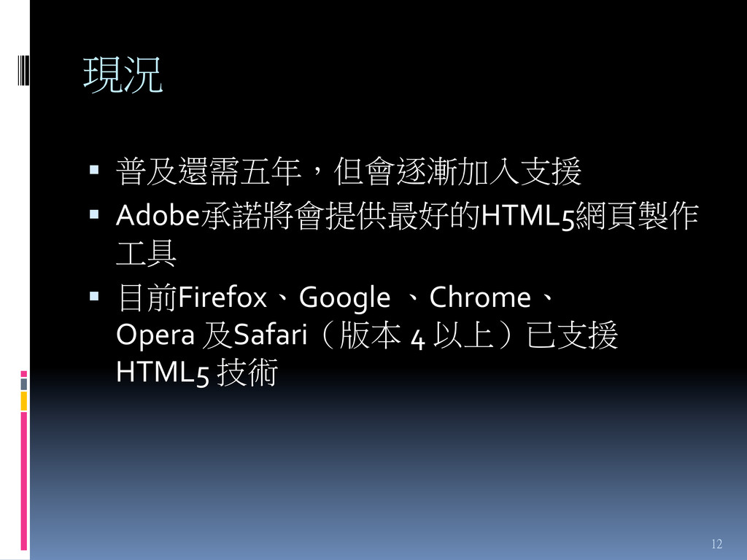Click the striped bar decoration near title
This screenshot has height=560, width=747.
tap(23, 70)
